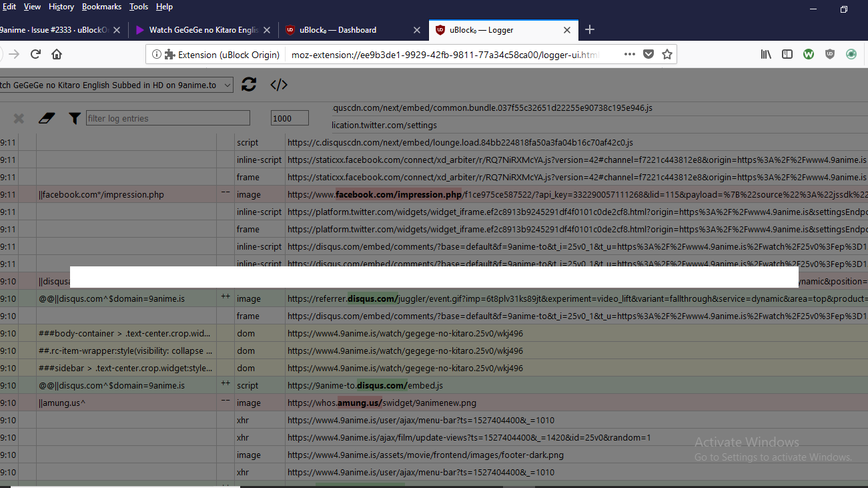The width and height of the screenshot is (868, 488).
Task: Open the History menu
Action: click(61, 7)
